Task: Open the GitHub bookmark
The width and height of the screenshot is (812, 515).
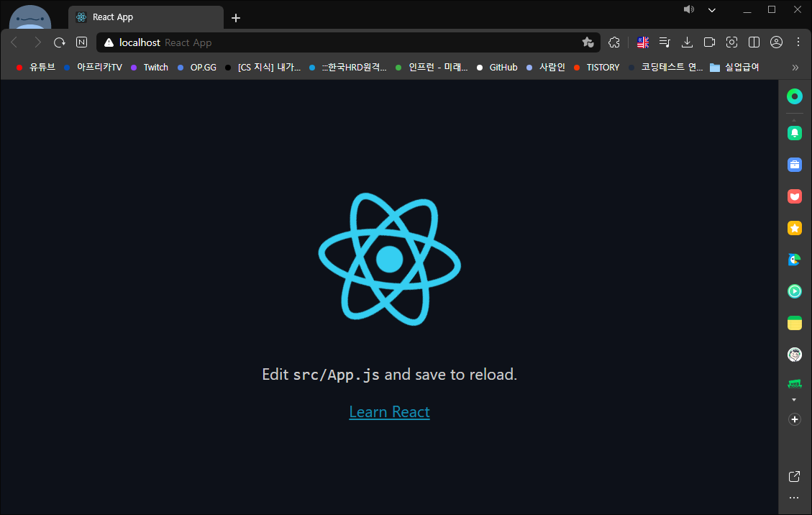Action: point(497,68)
